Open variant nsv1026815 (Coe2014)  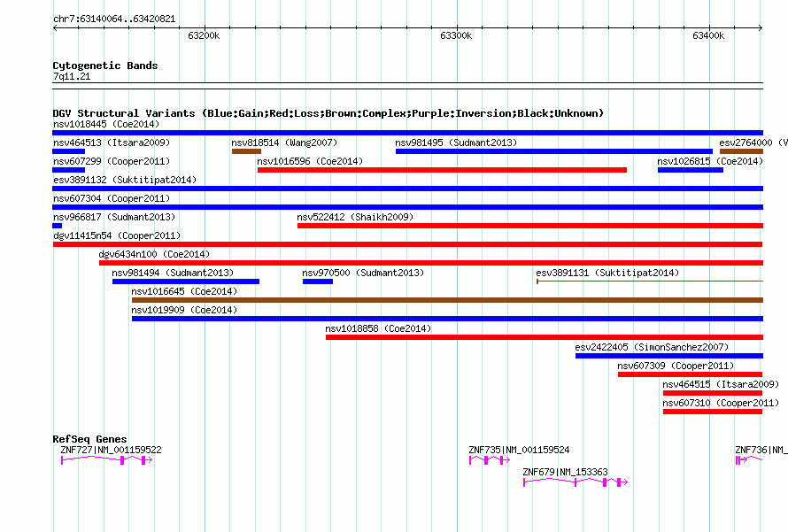click(x=691, y=170)
